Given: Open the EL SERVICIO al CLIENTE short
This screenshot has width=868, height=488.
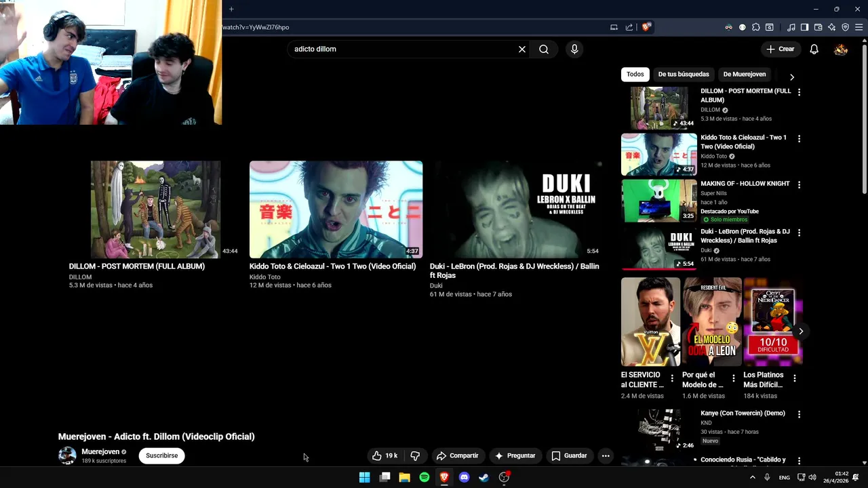Looking at the screenshot, I should click(x=650, y=321).
